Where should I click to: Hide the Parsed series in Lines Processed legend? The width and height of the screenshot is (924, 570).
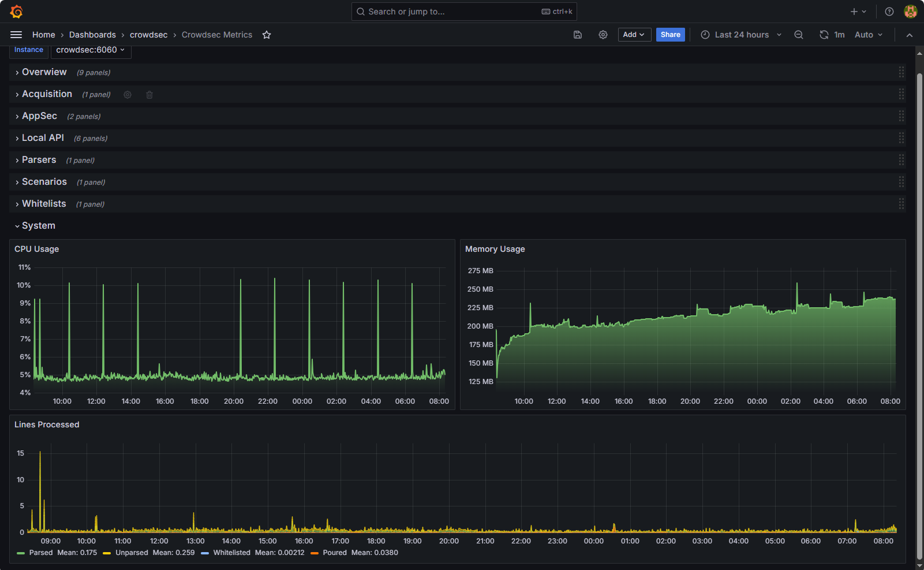pyautogui.click(x=41, y=552)
